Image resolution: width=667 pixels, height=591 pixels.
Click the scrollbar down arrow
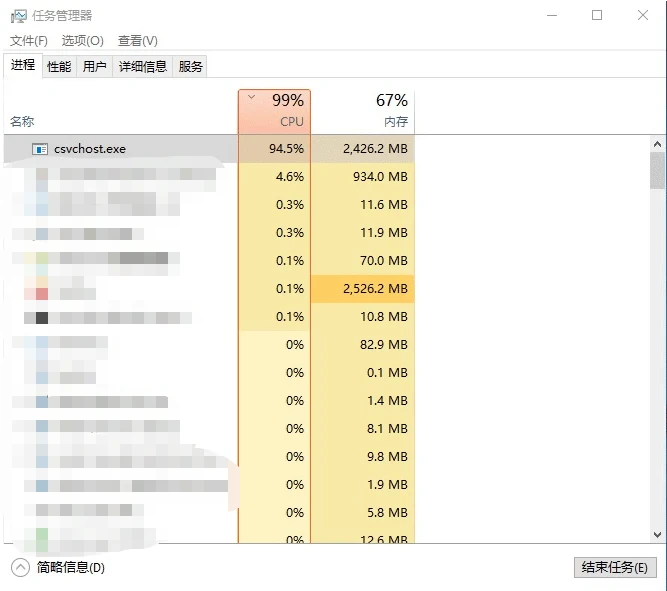(x=657, y=535)
